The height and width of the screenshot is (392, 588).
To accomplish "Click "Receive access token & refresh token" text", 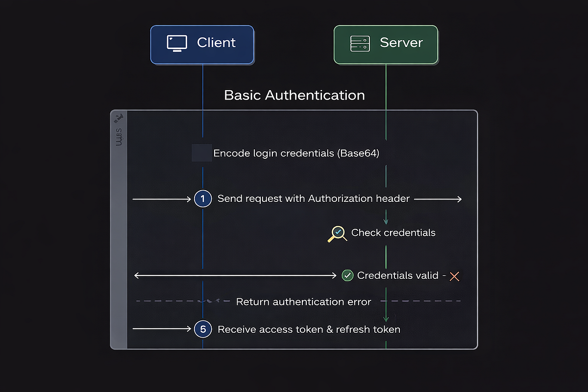I will [x=309, y=329].
